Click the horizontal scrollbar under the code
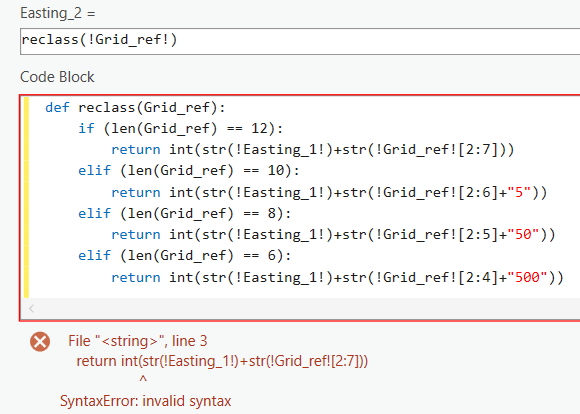580x414 pixels. pyautogui.click(x=300, y=308)
